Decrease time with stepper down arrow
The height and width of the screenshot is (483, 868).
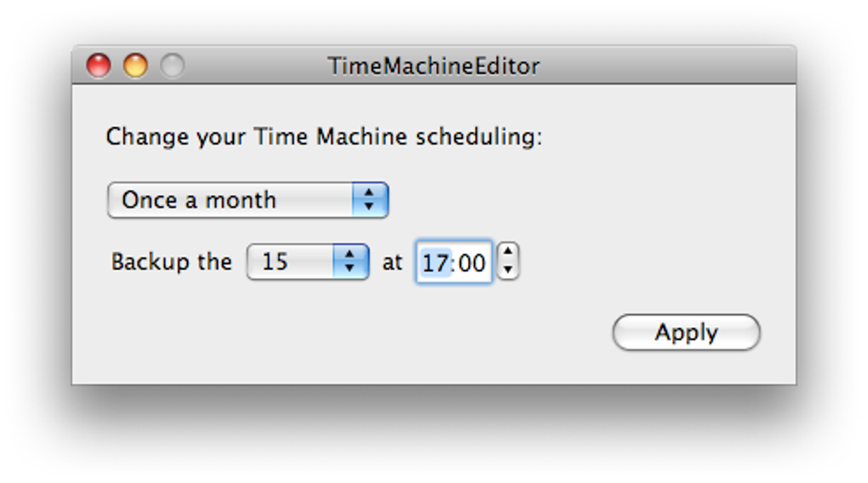pos(507,270)
